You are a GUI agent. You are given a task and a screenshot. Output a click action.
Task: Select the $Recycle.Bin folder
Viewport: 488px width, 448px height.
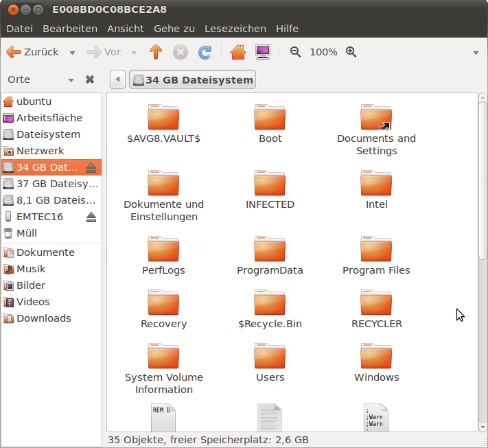pyautogui.click(x=270, y=309)
